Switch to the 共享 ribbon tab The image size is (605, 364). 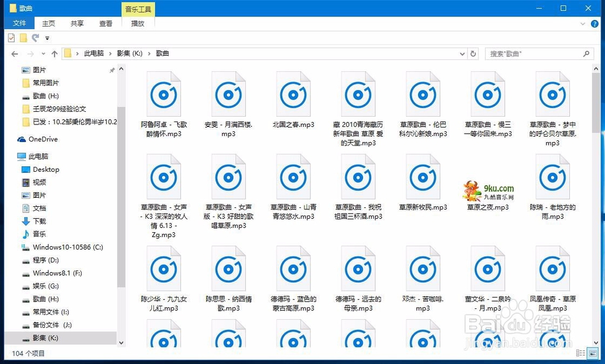[x=77, y=24]
